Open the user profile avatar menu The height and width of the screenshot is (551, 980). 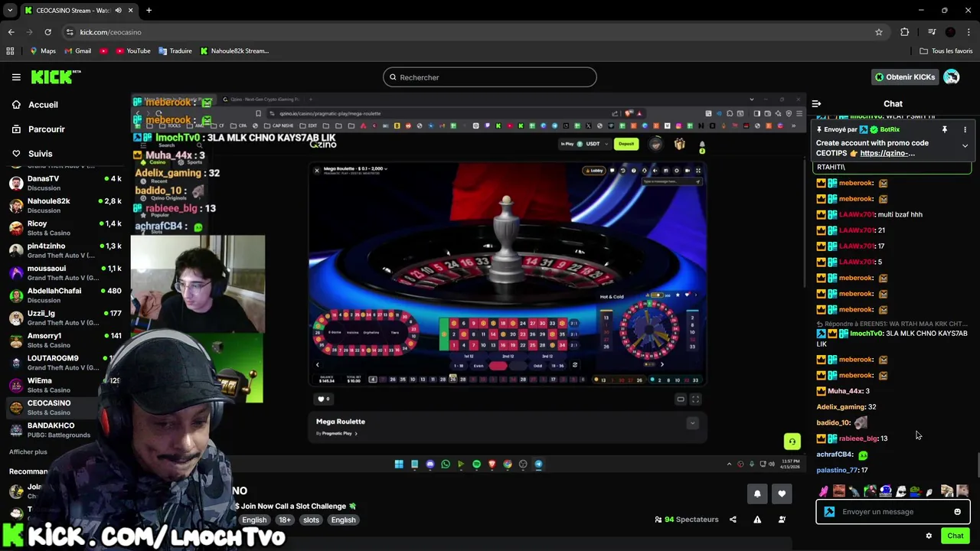point(952,77)
